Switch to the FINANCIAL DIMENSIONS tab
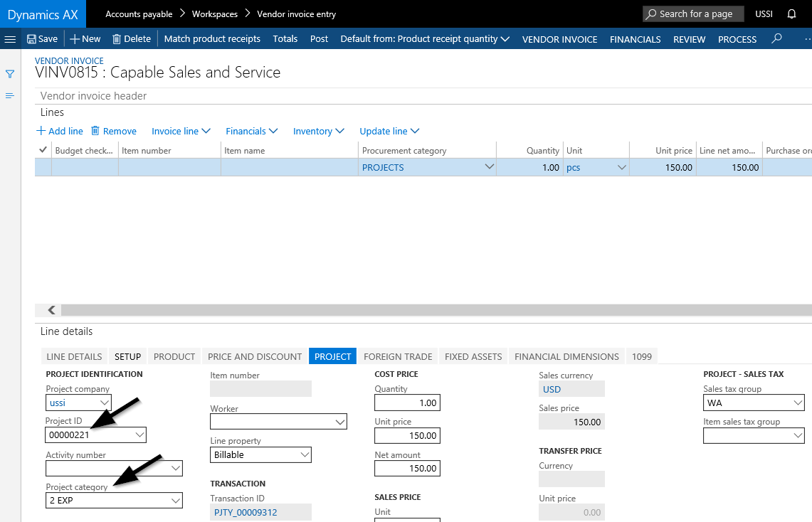 (566, 356)
